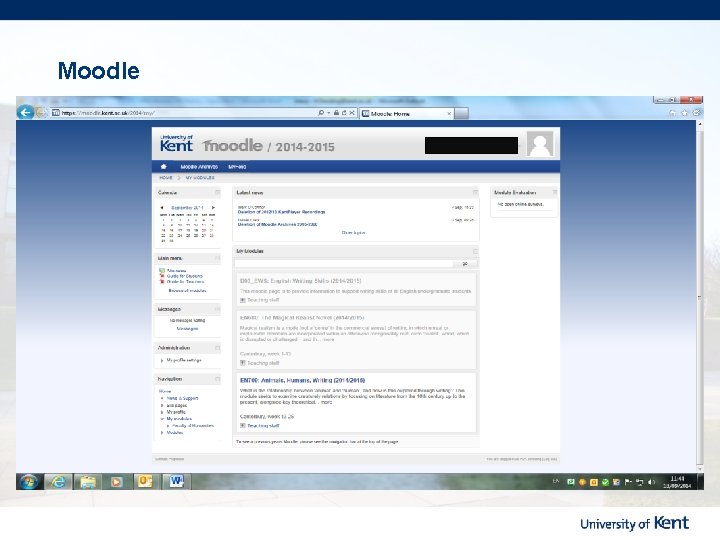Screen dimensions: 720x540
Task: Click the stop (X) icon in the address bar
Action: [x=352, y=113]
